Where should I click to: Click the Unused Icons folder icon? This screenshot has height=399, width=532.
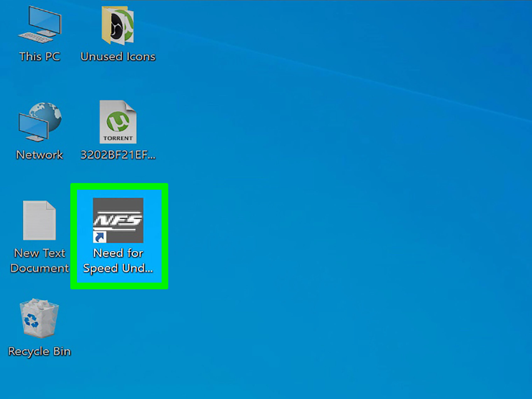pyautogui.click(x=118, y=26)
